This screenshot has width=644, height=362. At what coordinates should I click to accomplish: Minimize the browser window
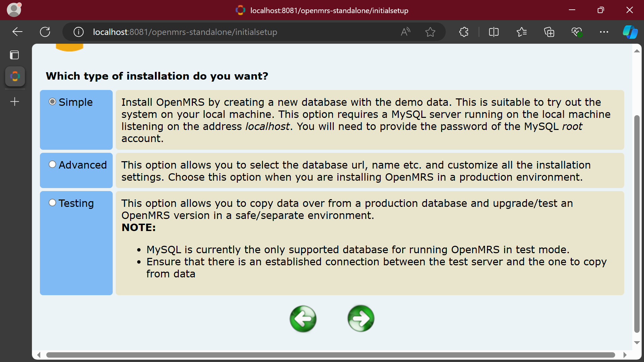[572, 10]
